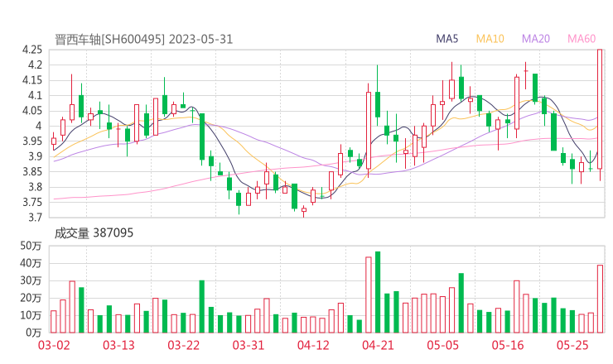Click the 3.7 price axis label
Screen dimensions: 613x364
(x=35, y=217)
